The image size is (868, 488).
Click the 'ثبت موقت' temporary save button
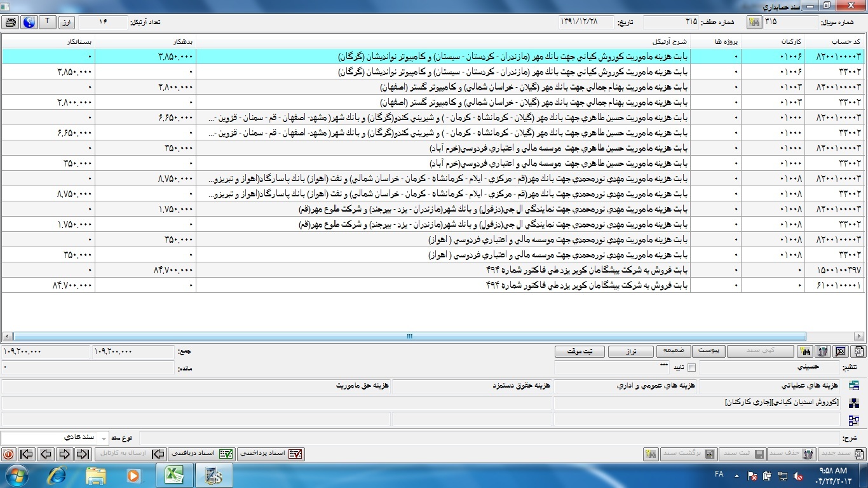579,351
